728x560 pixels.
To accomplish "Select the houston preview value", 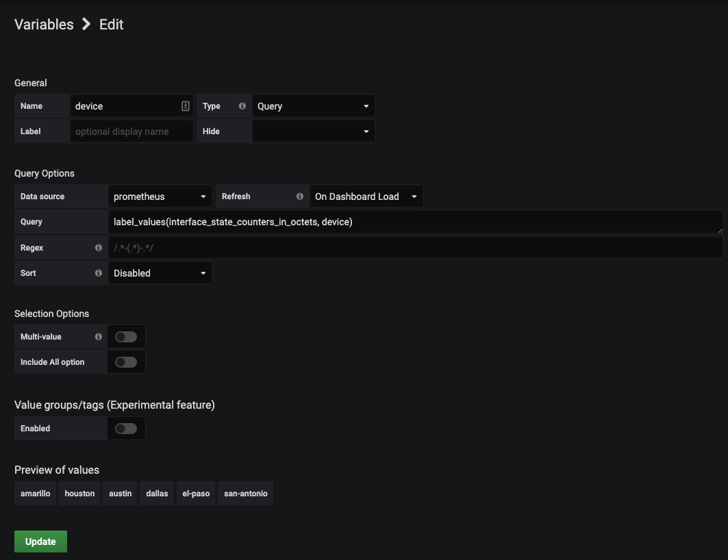I will coord(79,493).
